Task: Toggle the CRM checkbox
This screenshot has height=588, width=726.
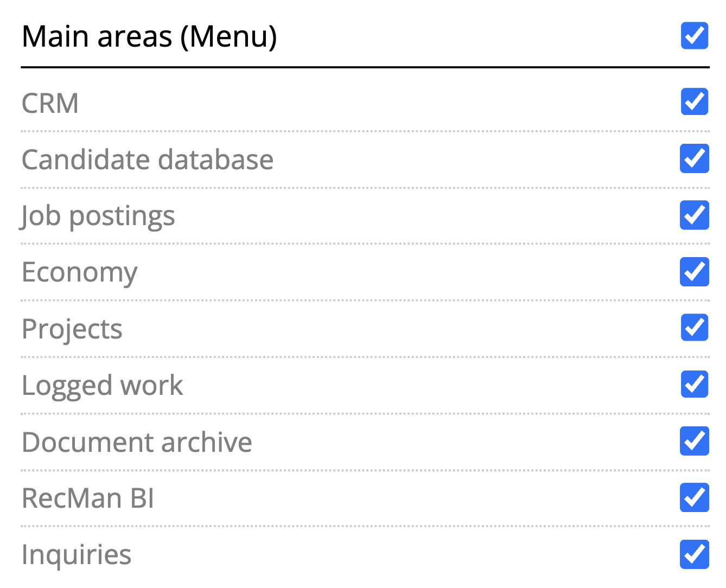Action: coord(694,101)
